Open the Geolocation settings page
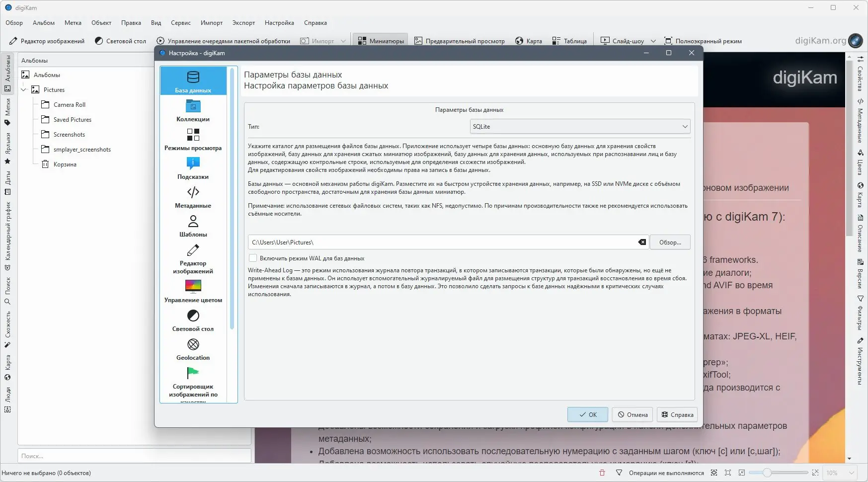The width and height of the screenshot is (868, 482). [193, 349]
